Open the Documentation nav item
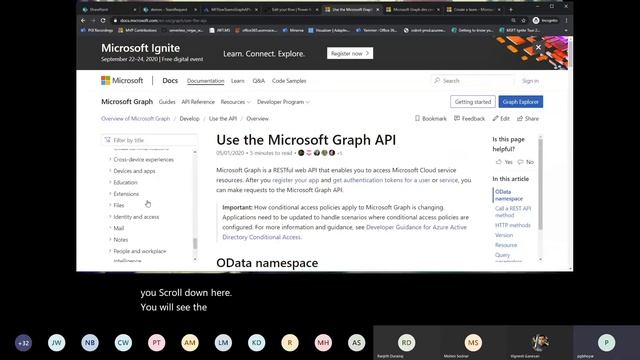Viewport: 640px width, 360px height. click(205, 81)
